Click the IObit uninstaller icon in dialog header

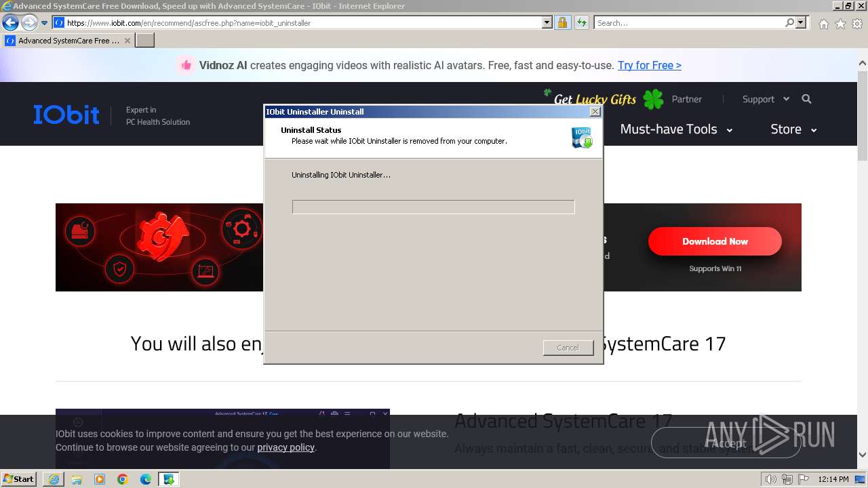coord(582,137)
